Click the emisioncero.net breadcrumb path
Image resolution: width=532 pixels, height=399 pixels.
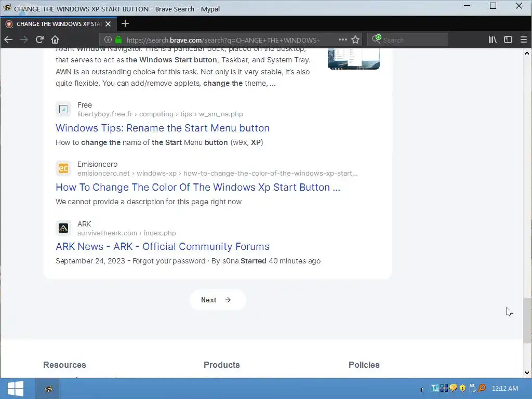[218, 174]
